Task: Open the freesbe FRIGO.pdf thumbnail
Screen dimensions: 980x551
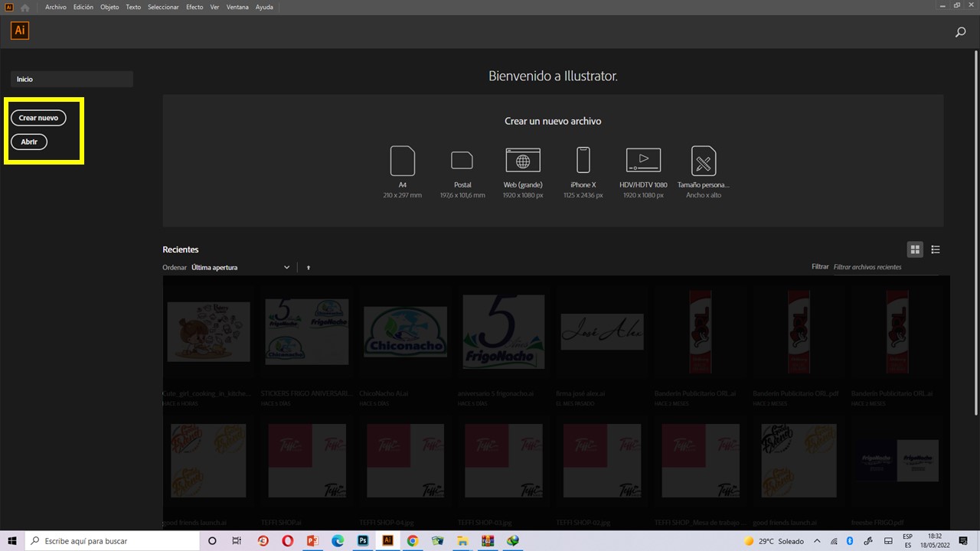Action: [897, 461]
